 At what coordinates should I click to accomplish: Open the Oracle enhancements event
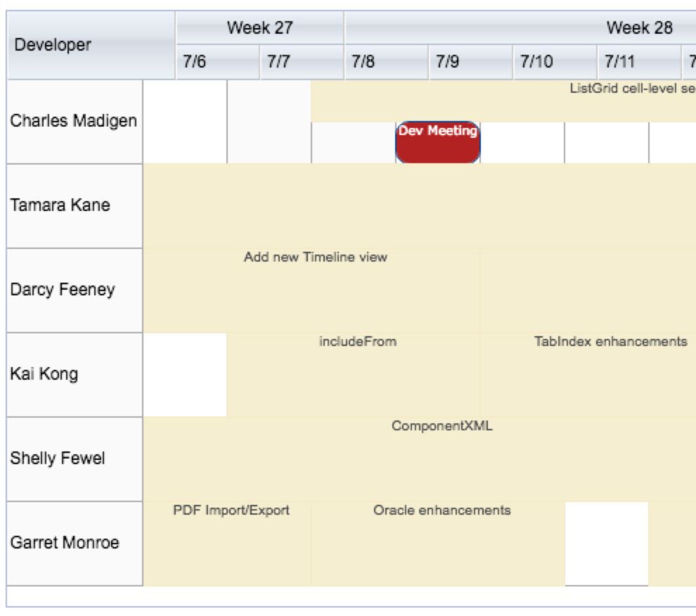point(438,544)
